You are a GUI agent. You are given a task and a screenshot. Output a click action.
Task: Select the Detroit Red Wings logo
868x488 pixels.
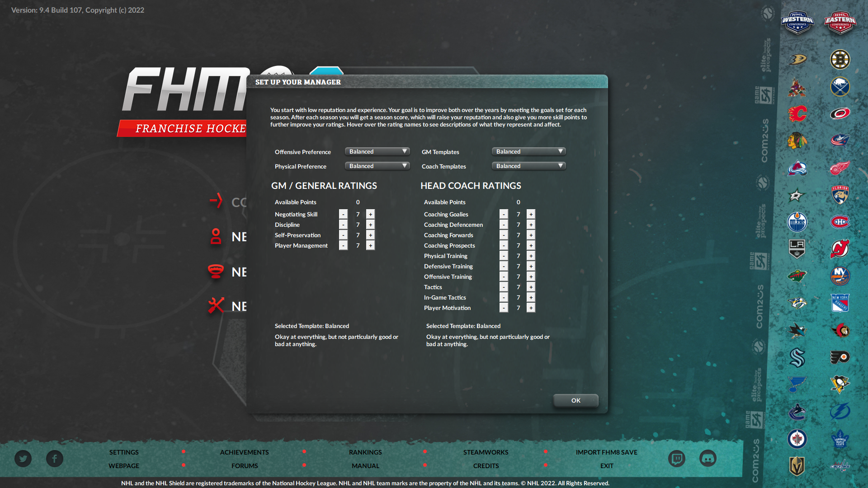840,168
